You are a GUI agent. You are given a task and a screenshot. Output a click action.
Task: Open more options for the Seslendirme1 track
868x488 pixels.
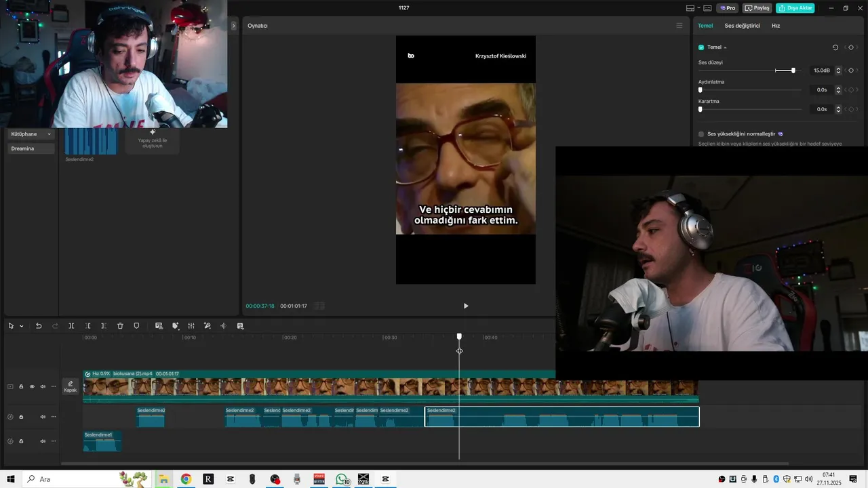click(54, 441)
